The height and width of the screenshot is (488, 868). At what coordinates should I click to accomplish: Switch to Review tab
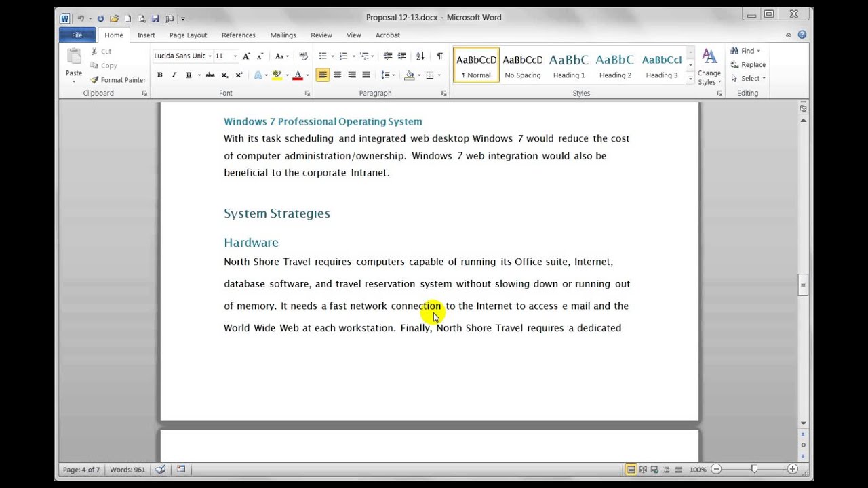tap(321, 35)
